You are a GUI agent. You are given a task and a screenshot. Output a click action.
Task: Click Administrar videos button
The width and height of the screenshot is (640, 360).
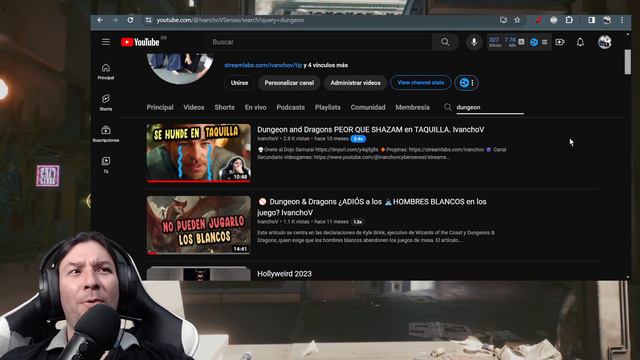[x=355, y=83]
